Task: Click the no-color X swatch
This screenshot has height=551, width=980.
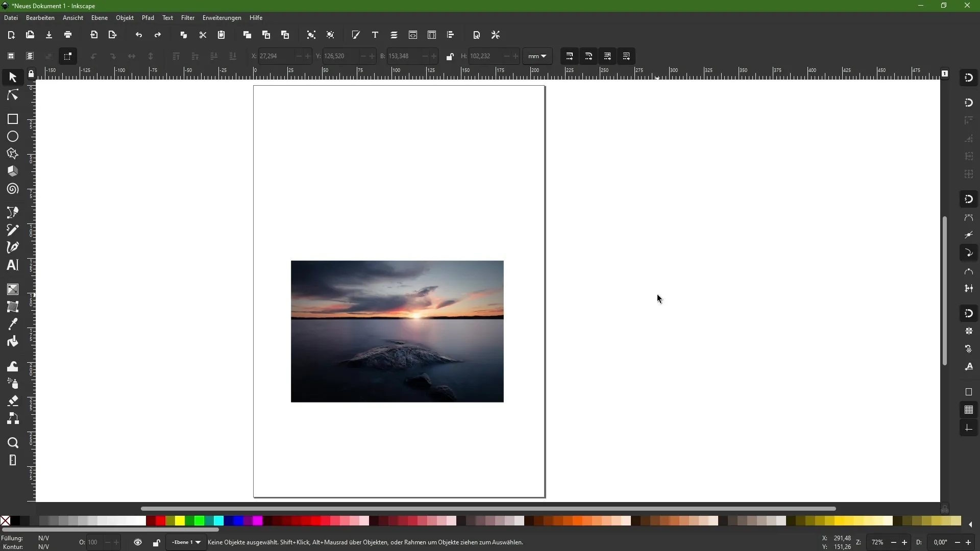Action: [5, 521]
